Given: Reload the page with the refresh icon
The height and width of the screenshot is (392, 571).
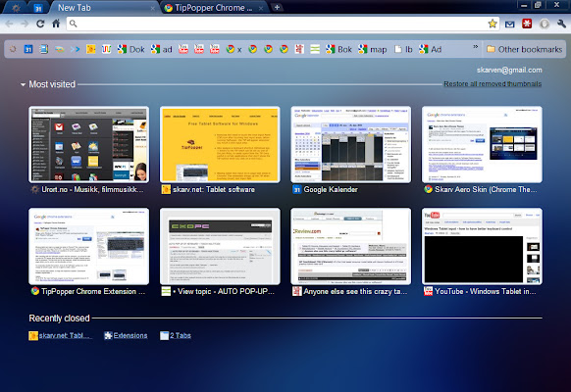Looking at the screenshot, I should click(x=40, y=24).
